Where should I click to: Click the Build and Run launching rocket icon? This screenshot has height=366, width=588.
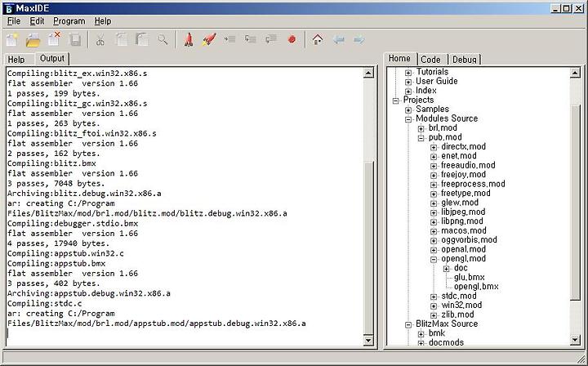click(209, 39)
